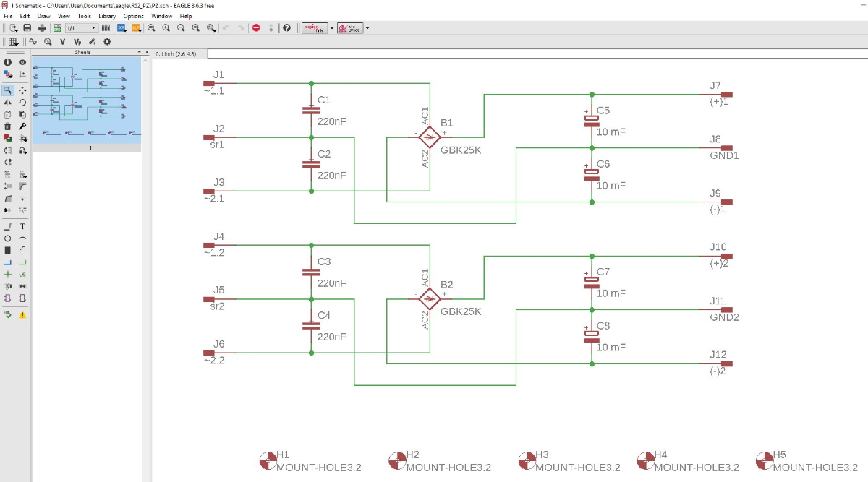This screenshot has width=868, height=482.
Task: Click the Help question mark button
Action: coord(287,28)
